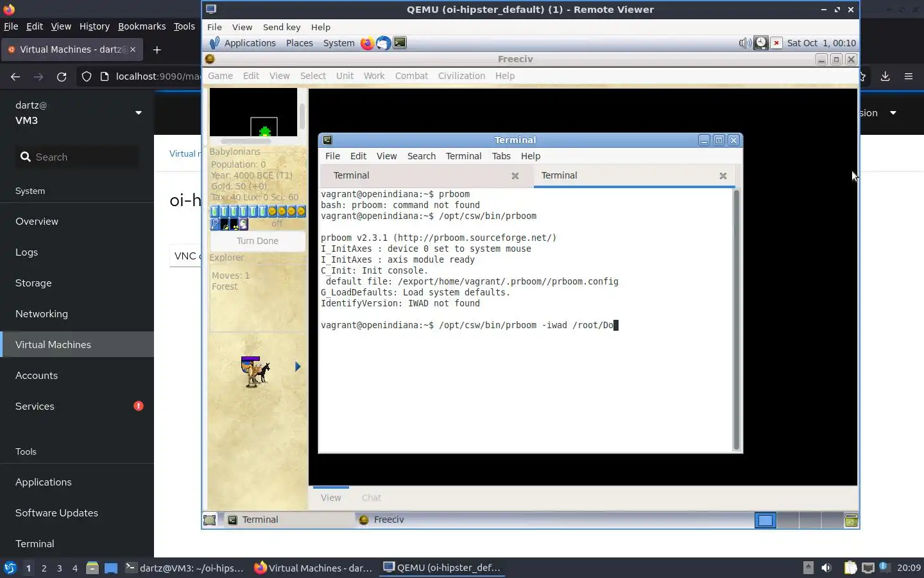The width and height of the screenshot is (924, 578).
Task: Switch to first workspace in guest workspace switcher
Action: point(765,520)
